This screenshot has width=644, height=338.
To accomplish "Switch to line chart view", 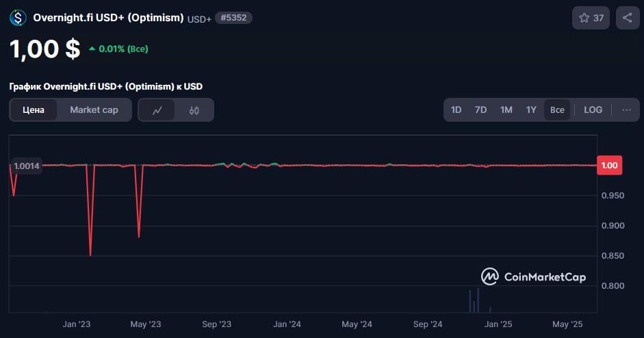I will point(157,110).
